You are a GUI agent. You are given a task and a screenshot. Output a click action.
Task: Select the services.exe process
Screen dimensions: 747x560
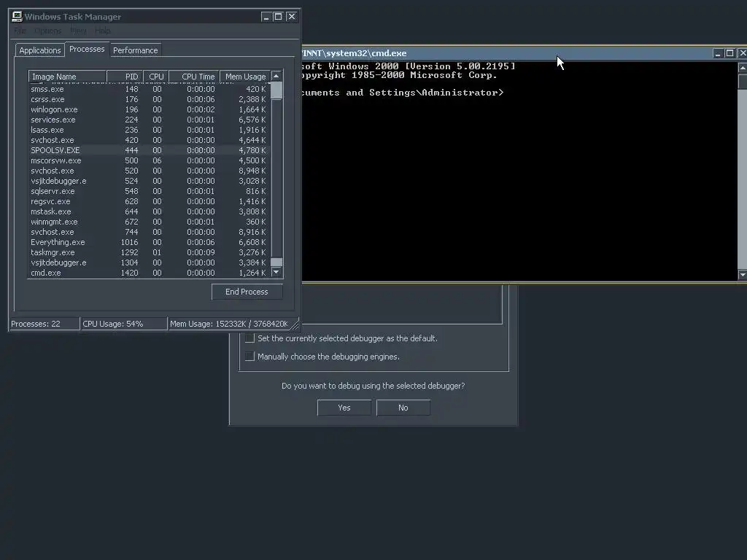[149, 120]
